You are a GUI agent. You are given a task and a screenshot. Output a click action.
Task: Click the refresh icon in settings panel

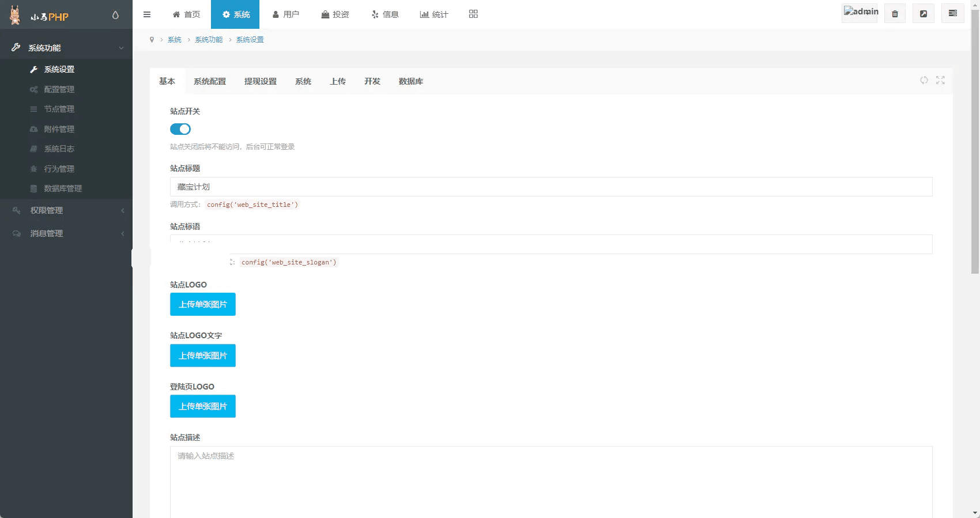click(924, 80)
